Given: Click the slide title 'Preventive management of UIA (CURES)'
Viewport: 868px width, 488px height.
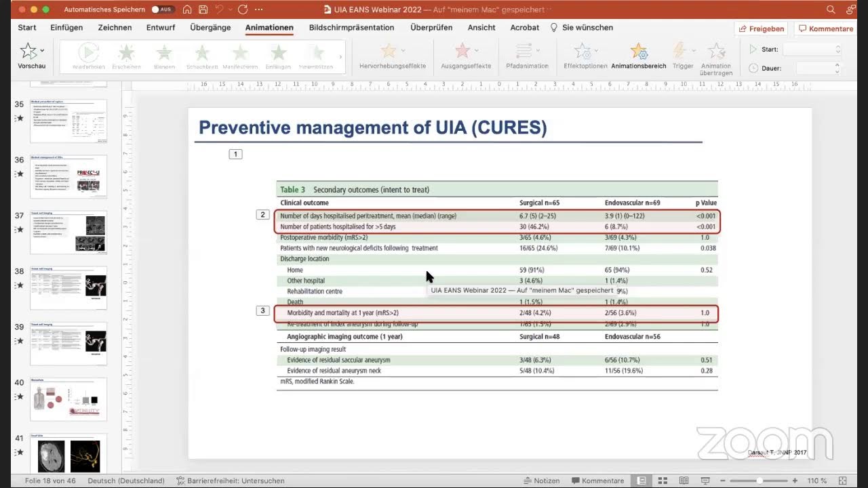Looking at the screenshot, I should coord(372,127).
